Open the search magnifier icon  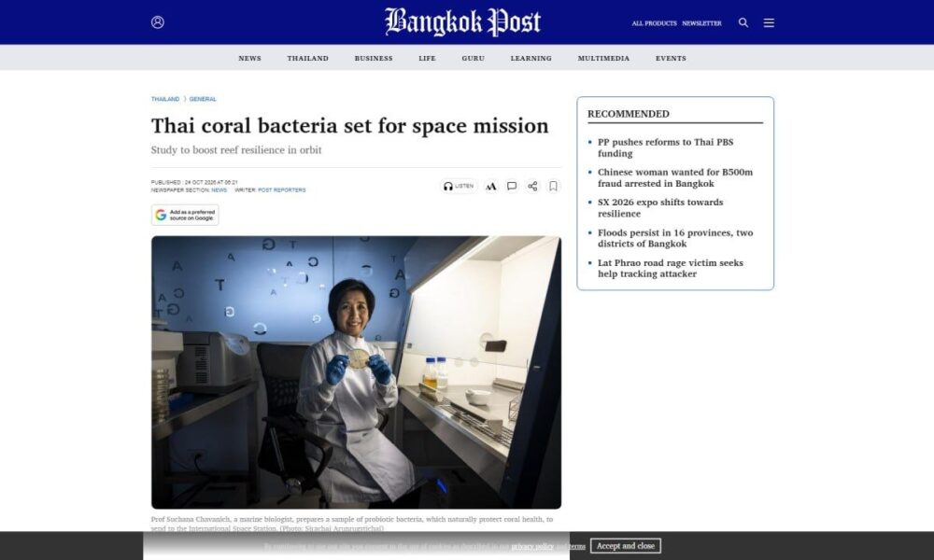(x=743, y=22)
